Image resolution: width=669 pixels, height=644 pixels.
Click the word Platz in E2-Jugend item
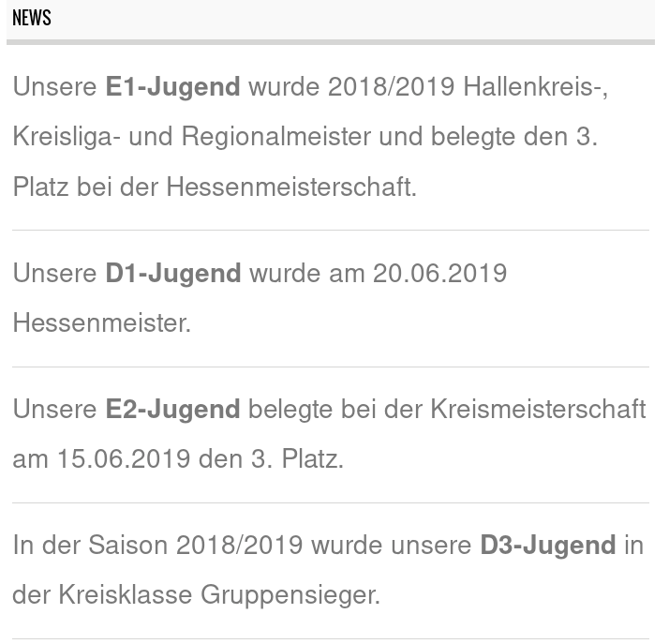(x=312, y=459)
